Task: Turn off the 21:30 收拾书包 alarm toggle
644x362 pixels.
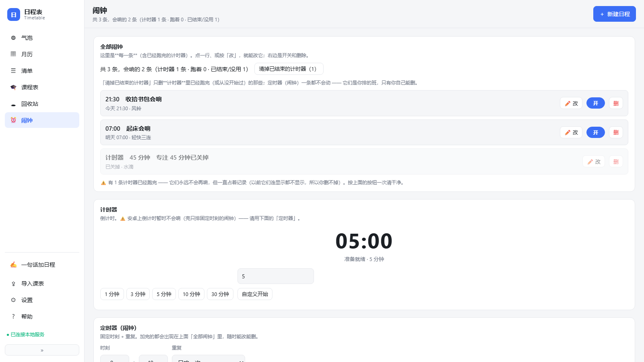Action: (x=595, y=103)
